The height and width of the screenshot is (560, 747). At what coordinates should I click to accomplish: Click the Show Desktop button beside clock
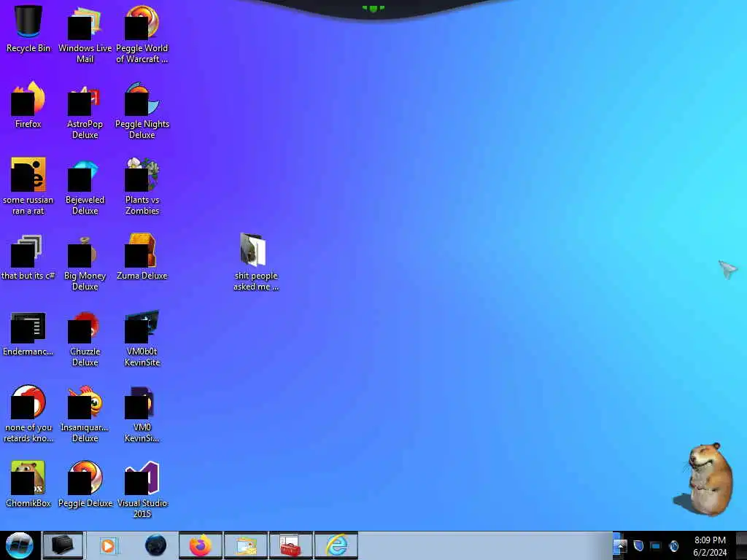click(741, 545)
